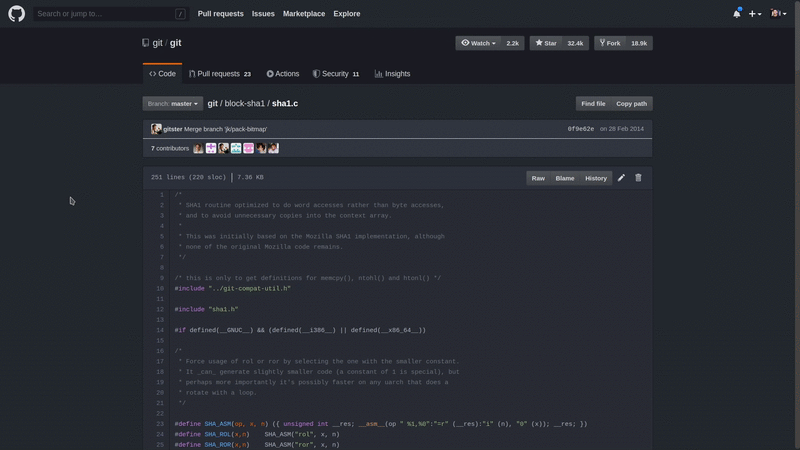Open the plus create-new dropdown
Screen dimensions: 800x450
[x=755, y=14]
